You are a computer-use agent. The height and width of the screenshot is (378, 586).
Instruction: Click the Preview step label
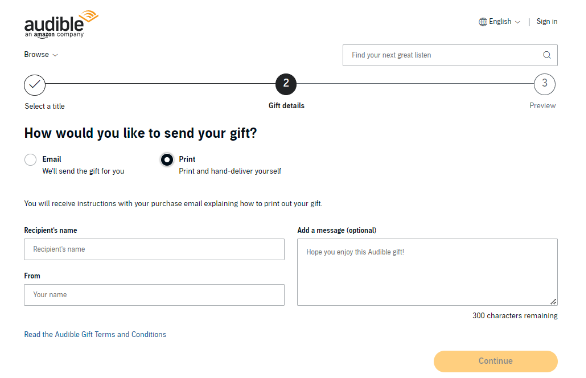tap(543, 105)
